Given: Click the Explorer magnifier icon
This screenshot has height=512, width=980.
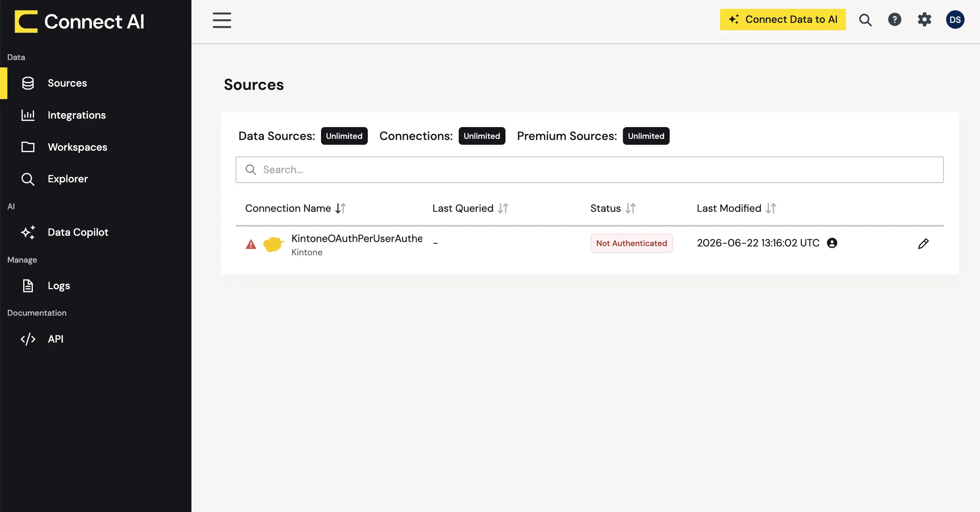Looking at the screenshot, I should (x=28, y=179).
